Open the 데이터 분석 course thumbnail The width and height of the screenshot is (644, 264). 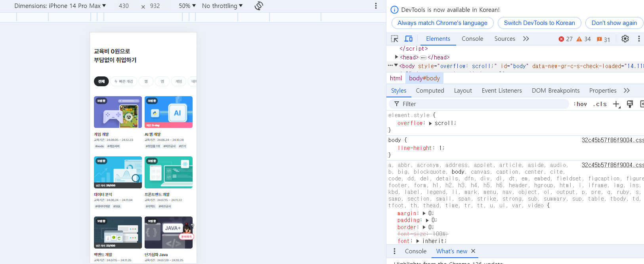pos(118,172)
